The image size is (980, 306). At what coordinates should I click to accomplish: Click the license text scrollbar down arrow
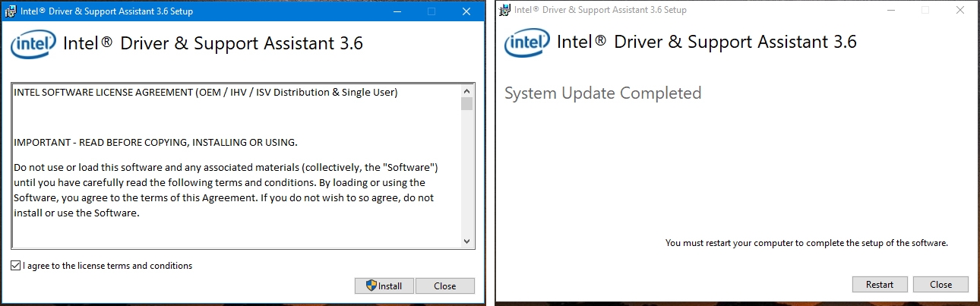(466, 241)
